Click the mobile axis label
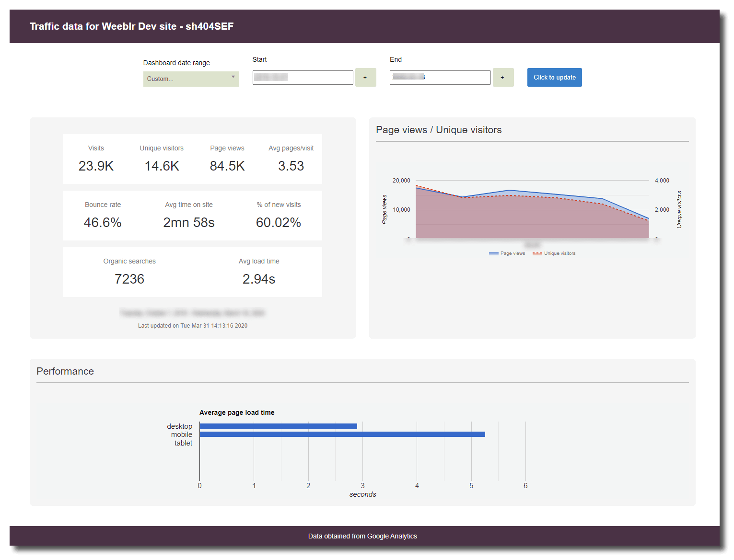734x560 pixels. click(182, 434)
